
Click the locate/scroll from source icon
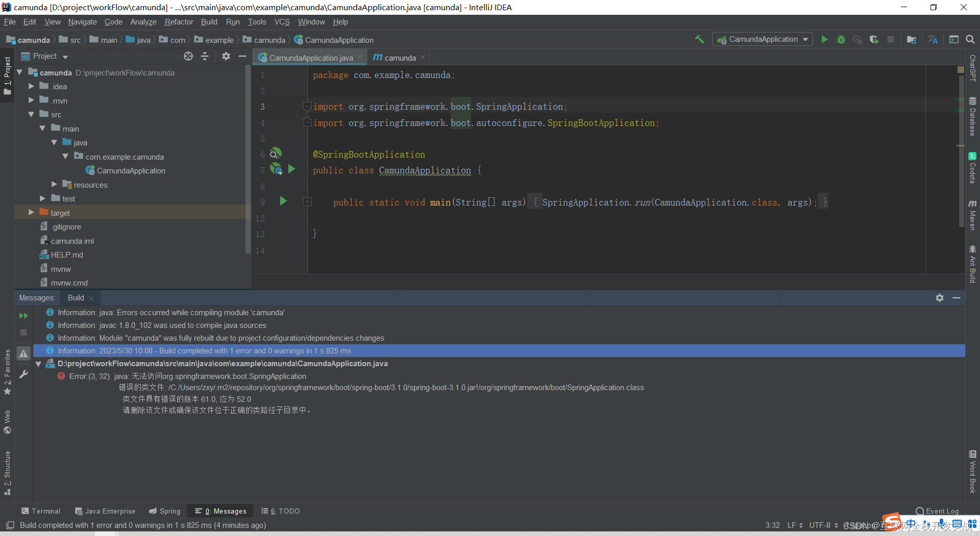[188, 56]
